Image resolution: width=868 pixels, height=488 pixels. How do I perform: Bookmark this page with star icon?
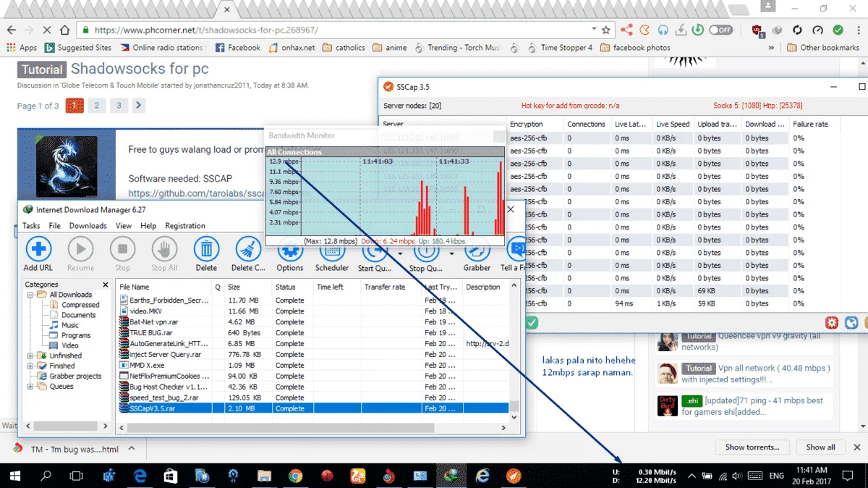[x=606, y=30]
